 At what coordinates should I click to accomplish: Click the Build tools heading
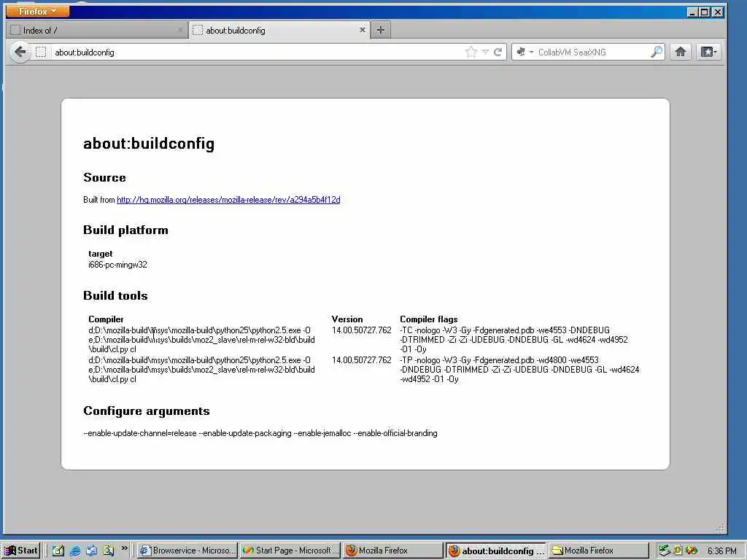pos(115,296)
